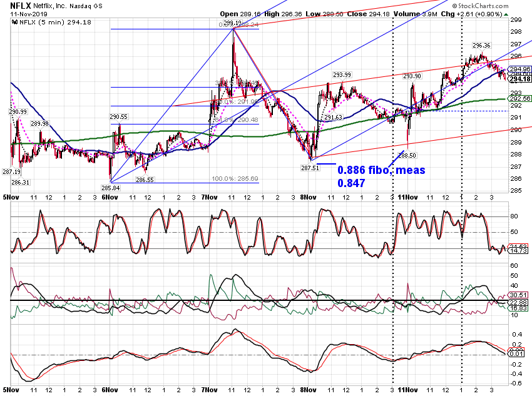Image resolution: width=532 pixels, height=396 pixels.
Task: Click the 0.01 MACD value tag
Action: (x=517, y=354)
